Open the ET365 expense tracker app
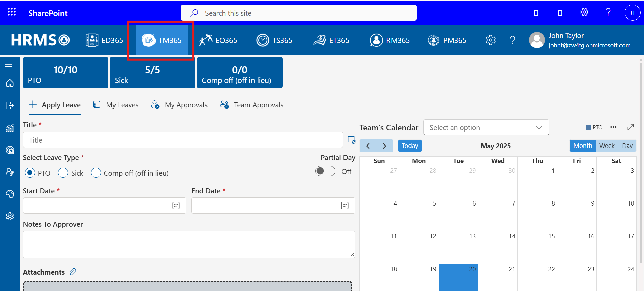644x291 pixels. click(x=331, y=40)
